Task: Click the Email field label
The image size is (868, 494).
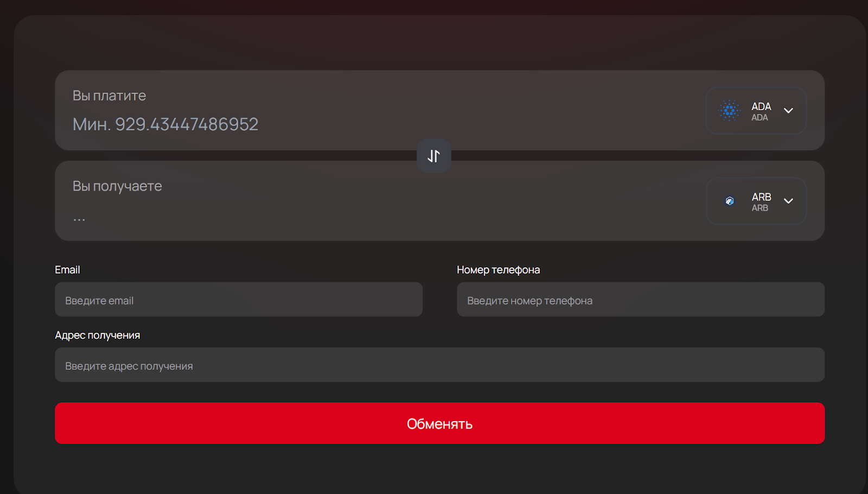Action: (67, 270)
